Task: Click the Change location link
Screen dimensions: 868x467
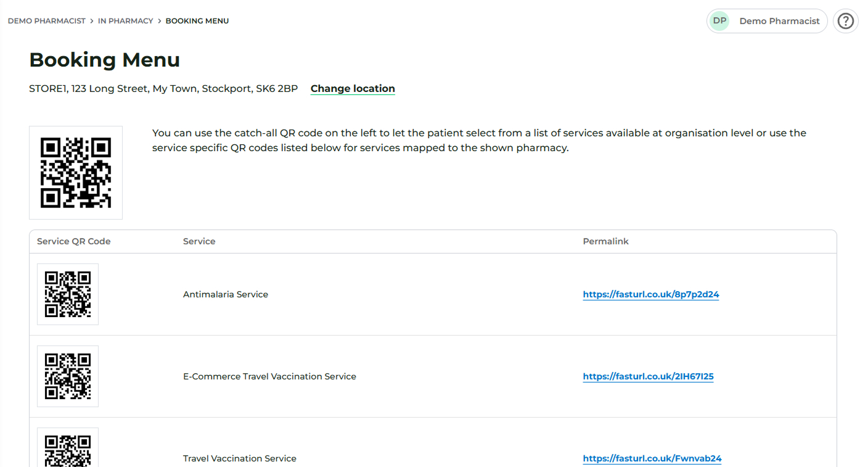Action: (353, 89)
